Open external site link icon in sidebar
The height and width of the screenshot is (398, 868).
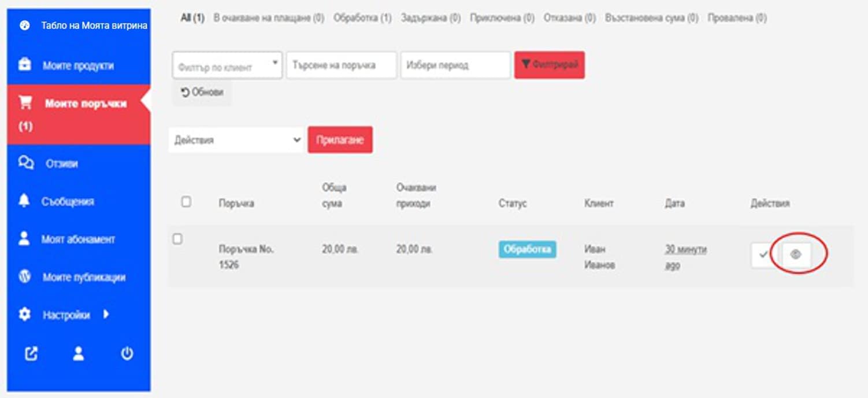pyautogui.click(x=31, y=354)
